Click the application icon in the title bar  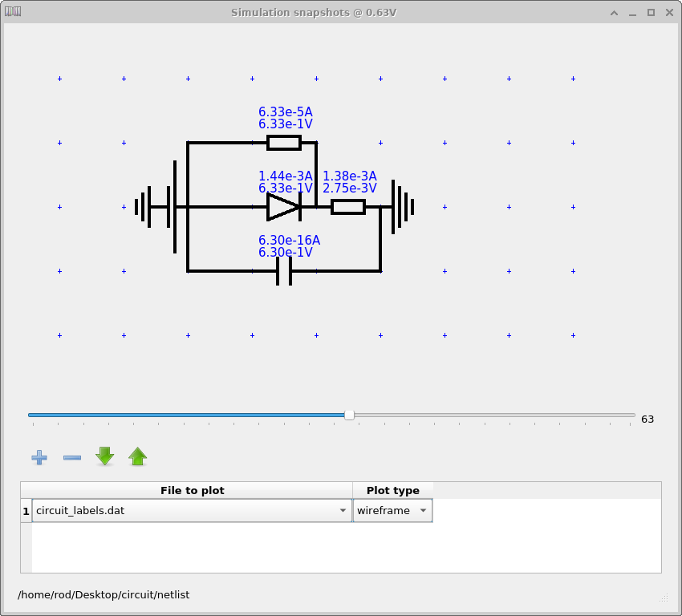click(13, 12)
